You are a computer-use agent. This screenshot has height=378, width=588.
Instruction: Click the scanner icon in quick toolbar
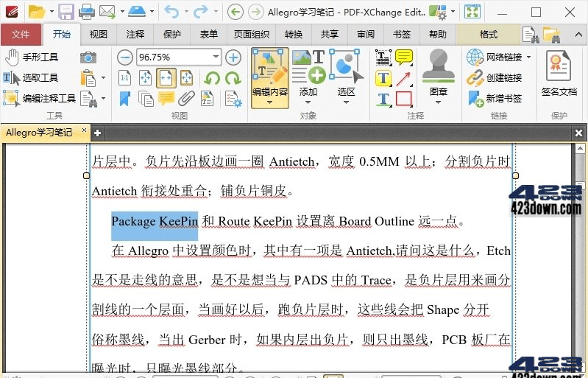[136, 12]
